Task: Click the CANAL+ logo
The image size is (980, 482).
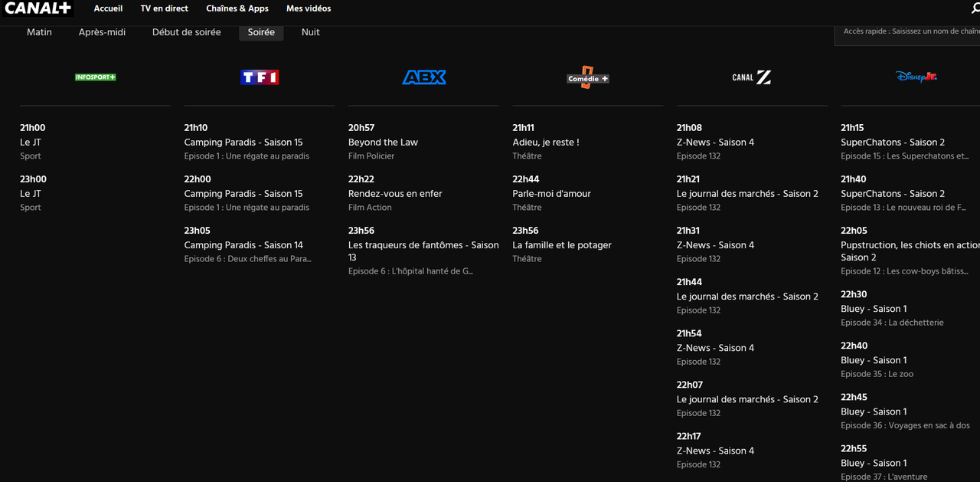Action: (x=38, y=8)
